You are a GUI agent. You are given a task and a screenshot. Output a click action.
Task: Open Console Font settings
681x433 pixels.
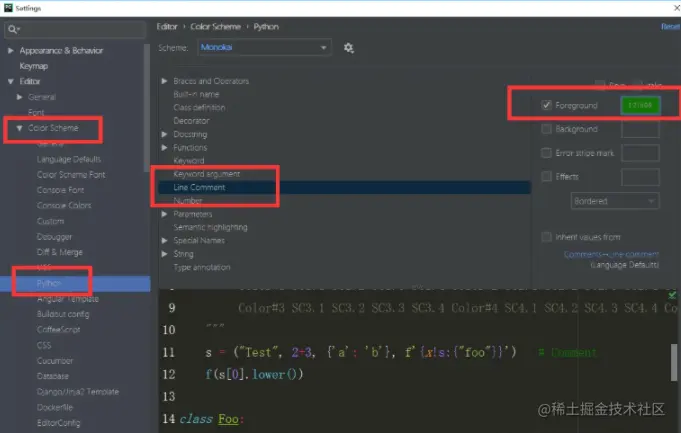[x=60, y=190]
